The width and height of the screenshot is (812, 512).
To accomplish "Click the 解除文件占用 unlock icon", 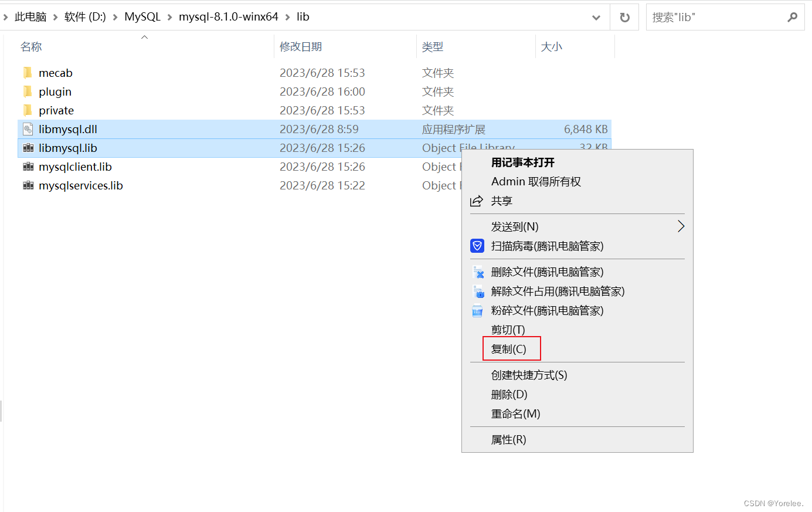I will pyautogui.click(x=477, y=291).
